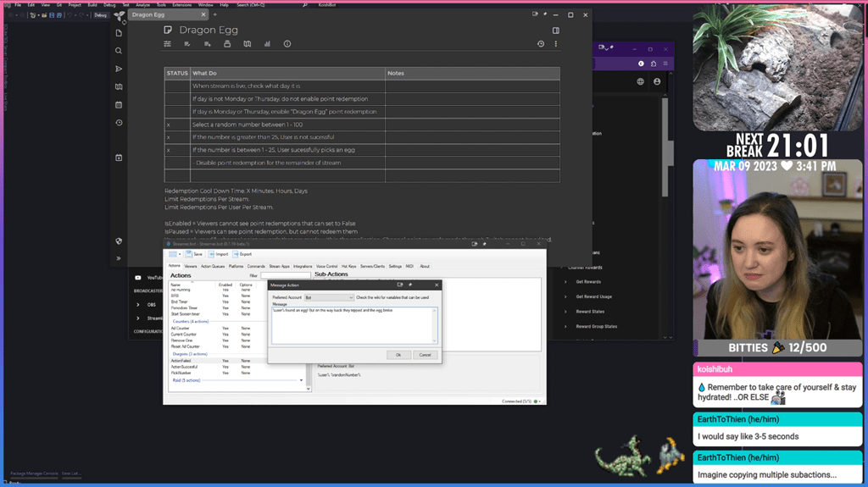Click the send arrow icon in notes sidebar
This screenshot has height=487, width=868.
(119, 69)
